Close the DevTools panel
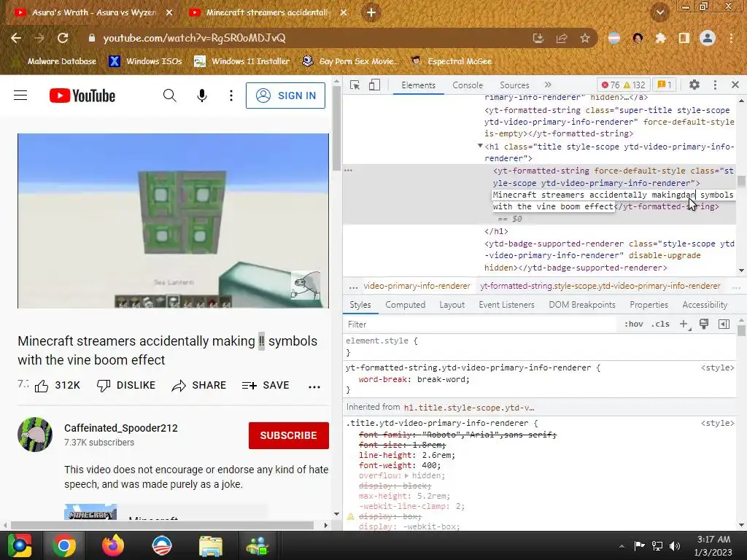 (735, 85)
